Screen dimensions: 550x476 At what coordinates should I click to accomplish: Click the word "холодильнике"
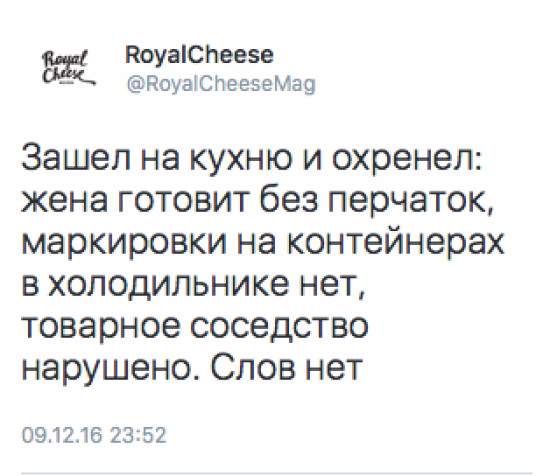(167, 284)
